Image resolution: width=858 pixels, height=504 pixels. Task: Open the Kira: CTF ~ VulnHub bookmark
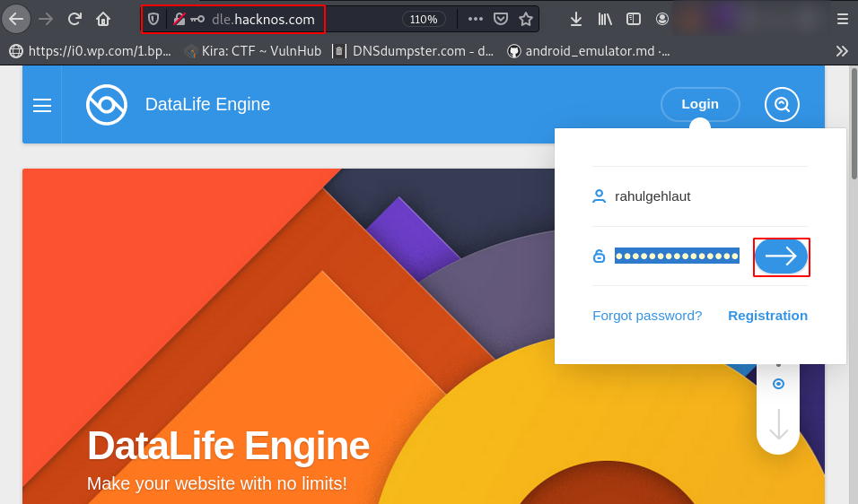pos(253,51)
